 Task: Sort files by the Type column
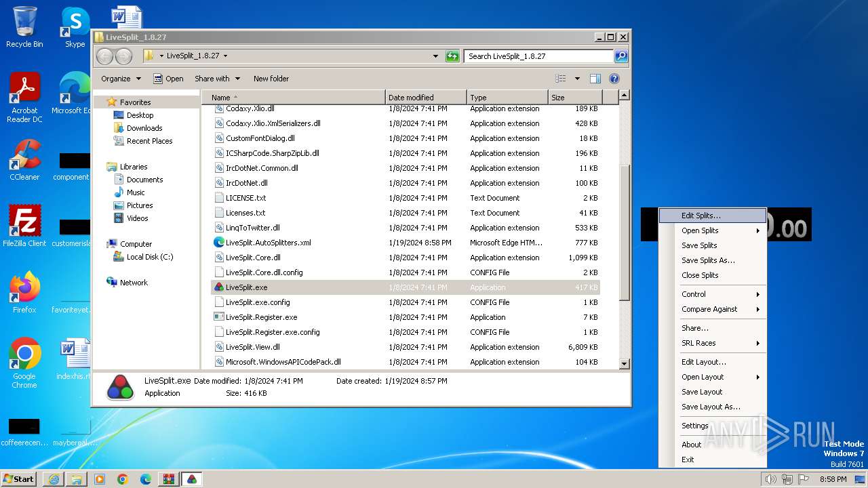pos(507,98)
